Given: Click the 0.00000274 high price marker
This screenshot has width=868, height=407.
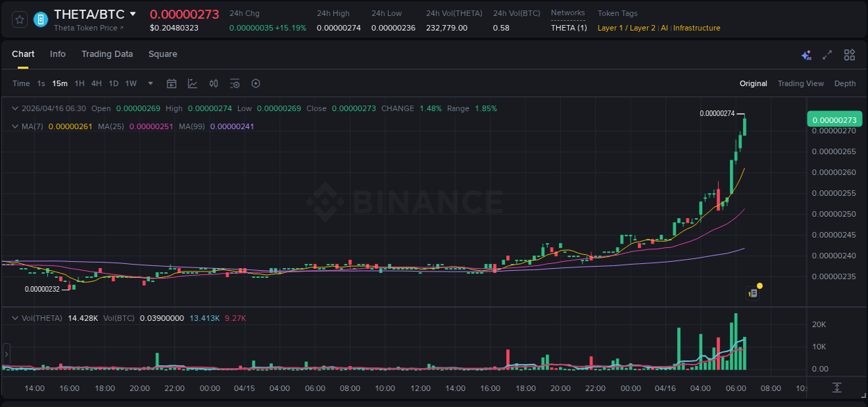Looking at the screenshot, I should (x=717, y=113).
